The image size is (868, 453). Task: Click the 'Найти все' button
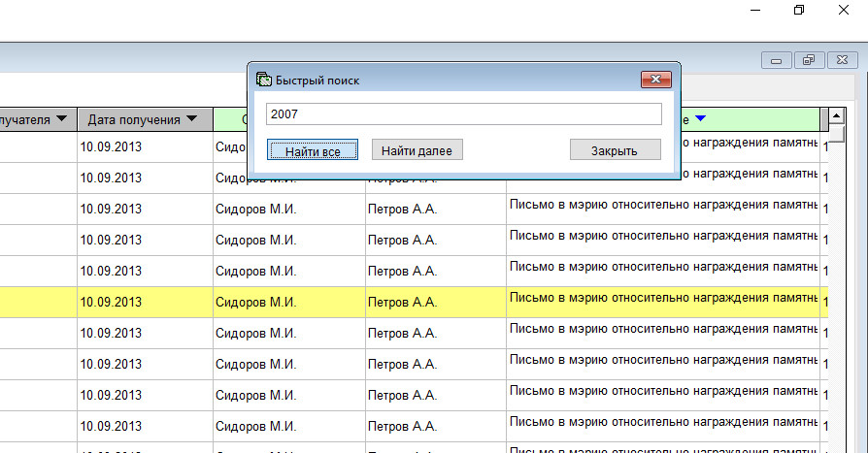pos(313,150)
